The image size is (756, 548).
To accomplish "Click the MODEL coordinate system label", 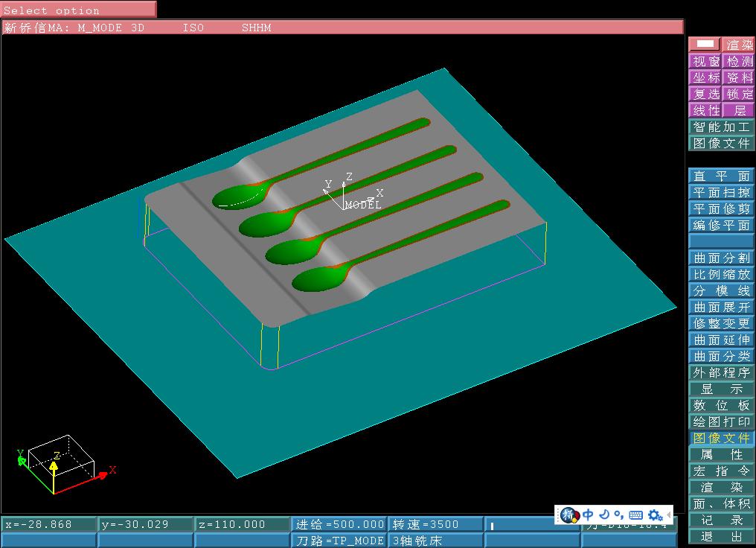I will coord(363,205).
